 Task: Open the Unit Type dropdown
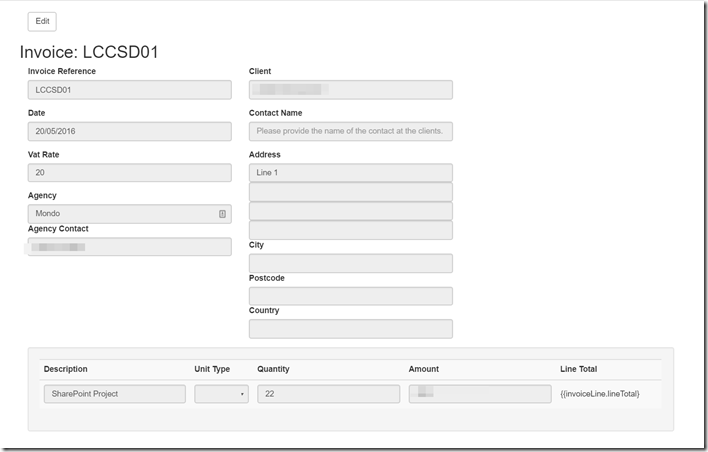pyautogui.click(x=221, y=394)
